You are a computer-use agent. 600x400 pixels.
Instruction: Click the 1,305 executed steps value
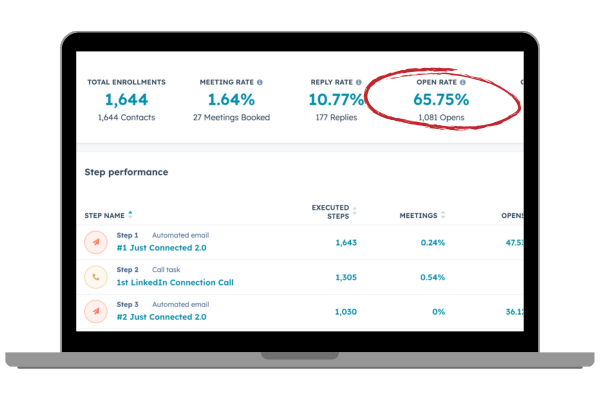[x=346, y=277]
